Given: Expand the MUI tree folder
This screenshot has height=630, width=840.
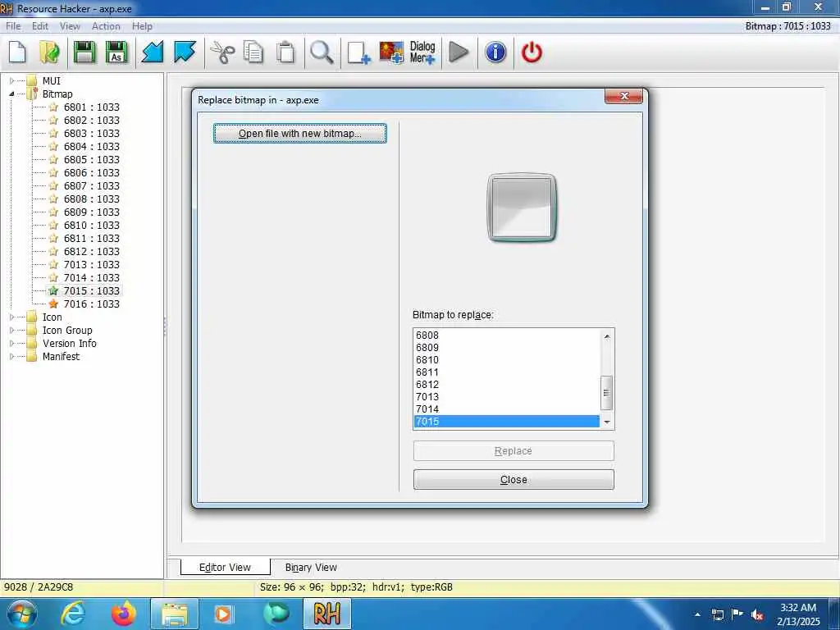Looking at the screenshot, I should click(x=11, y=81).
